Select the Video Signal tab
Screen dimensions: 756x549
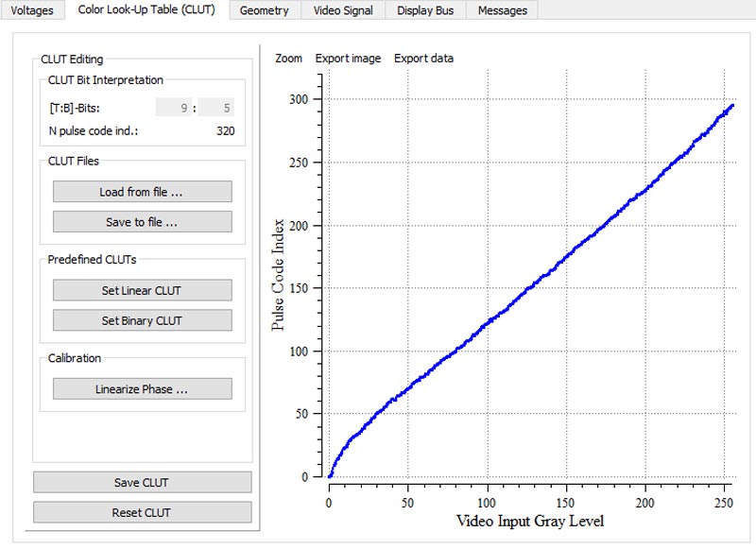[343, 10]
